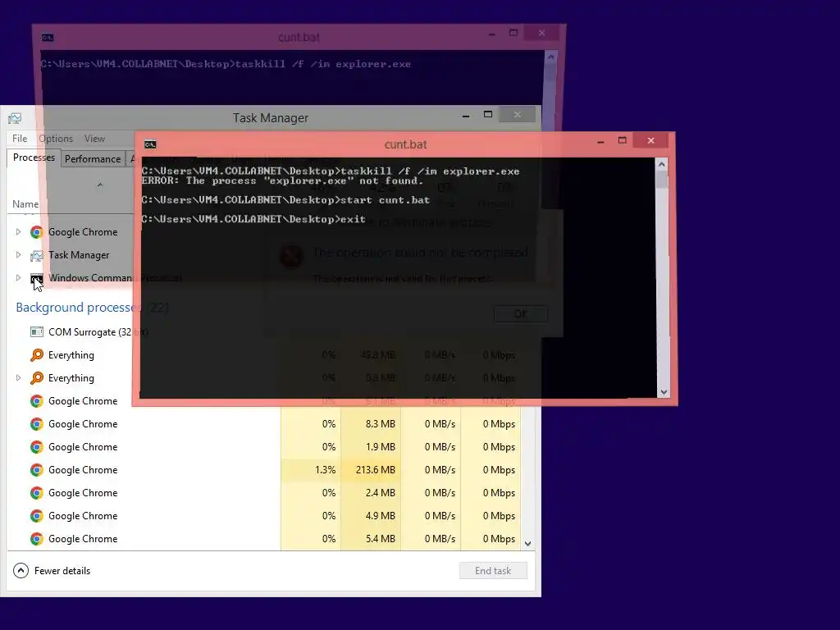Click the 2.4 MB memory value
Image resolution: width=840 pixels, height=630 pixels.
click(381, 493)
